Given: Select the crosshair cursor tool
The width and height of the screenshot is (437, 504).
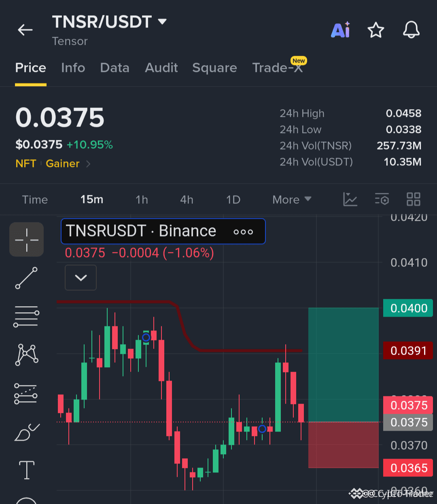Looking at the screenshot, I should coord(27,239).
